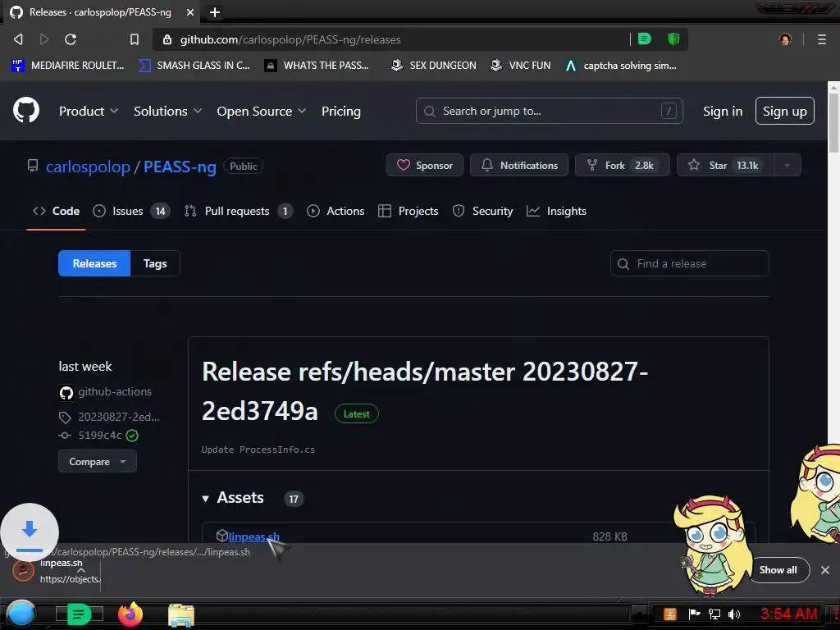Close the downloads bar
Screen dimensions: 840x630
point(825,570)
